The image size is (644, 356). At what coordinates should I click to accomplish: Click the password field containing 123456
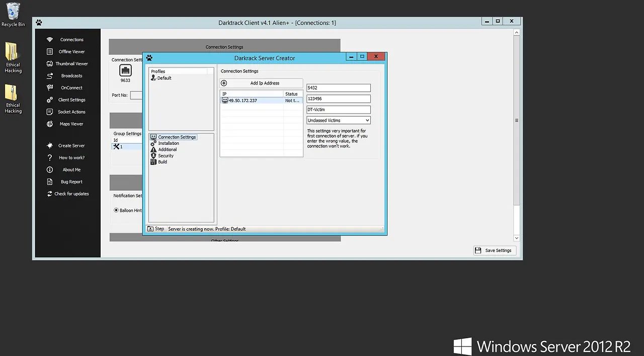[x=339, y=99]
